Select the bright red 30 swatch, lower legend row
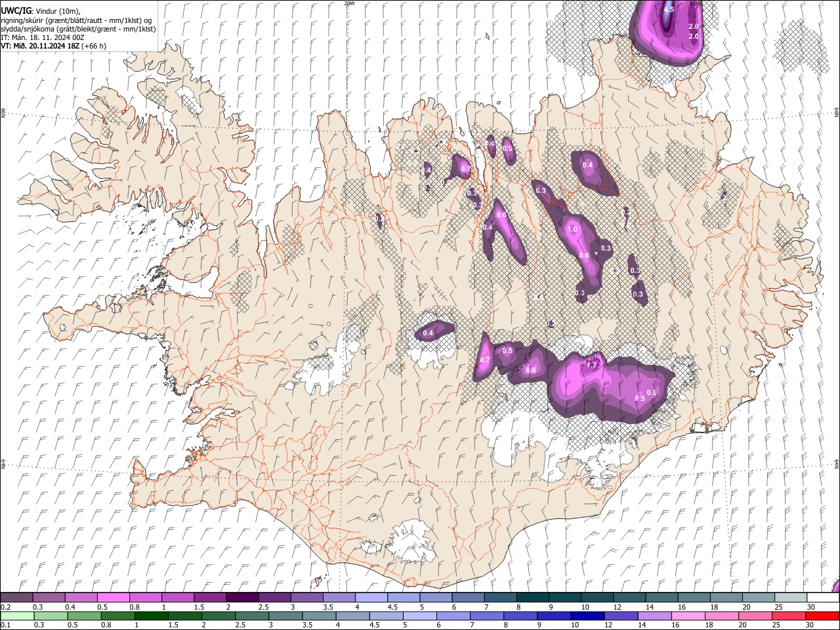Screen dimensions: 840x630 click(x=822, y=616)
